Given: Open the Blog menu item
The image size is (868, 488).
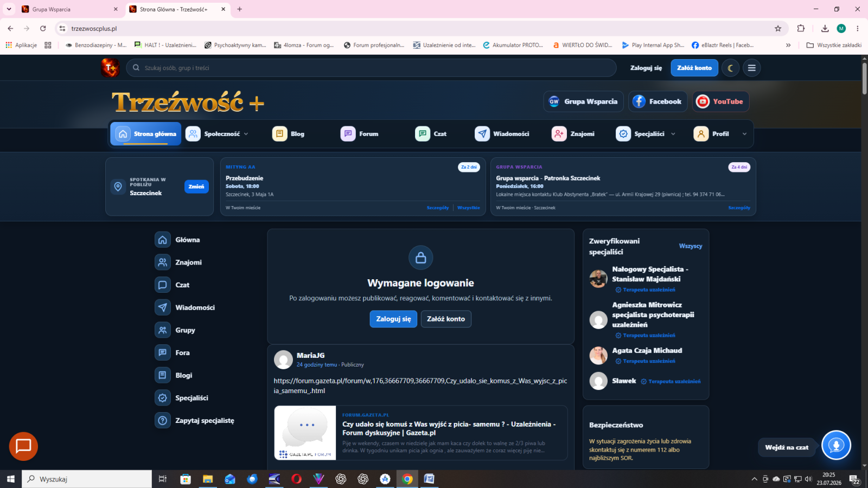Looking at the screenshot, I should coord(289,134).
